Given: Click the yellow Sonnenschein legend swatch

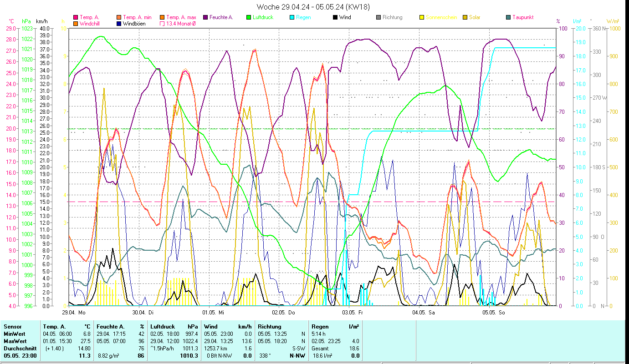Looking at the screenshot, I should [422, 17].
